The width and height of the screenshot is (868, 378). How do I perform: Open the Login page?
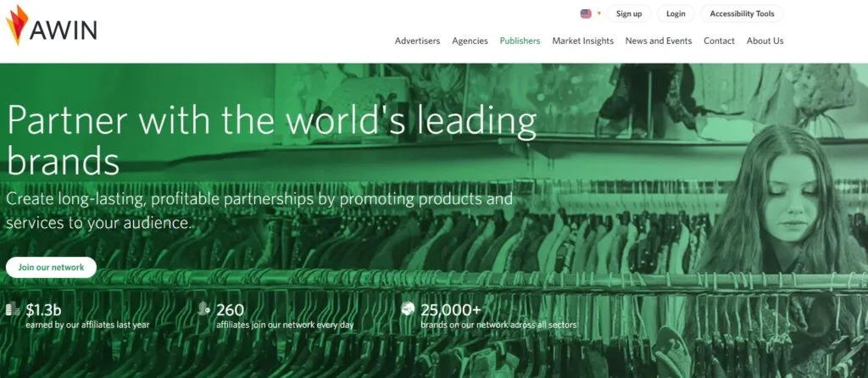[x=676, y=14]
